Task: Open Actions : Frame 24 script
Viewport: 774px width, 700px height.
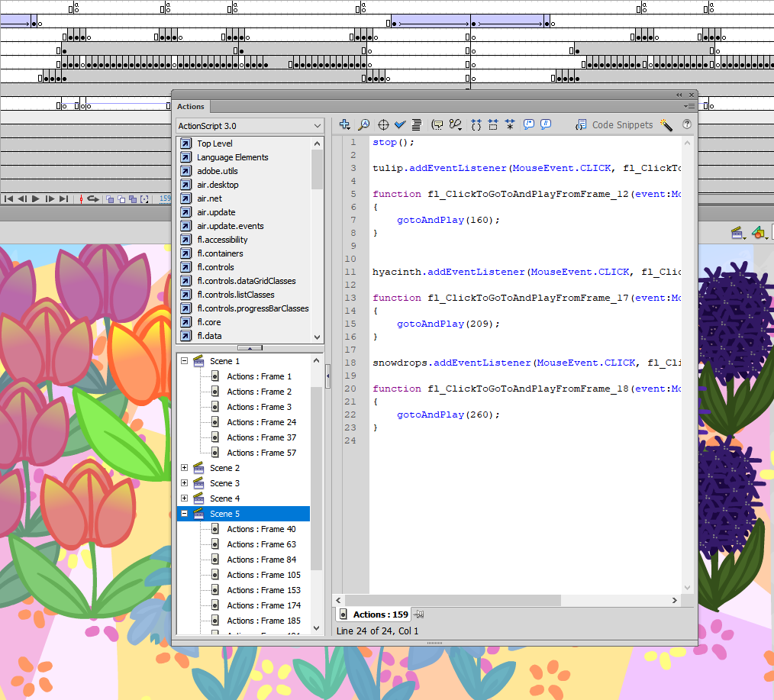Action: tap(262, 422)
